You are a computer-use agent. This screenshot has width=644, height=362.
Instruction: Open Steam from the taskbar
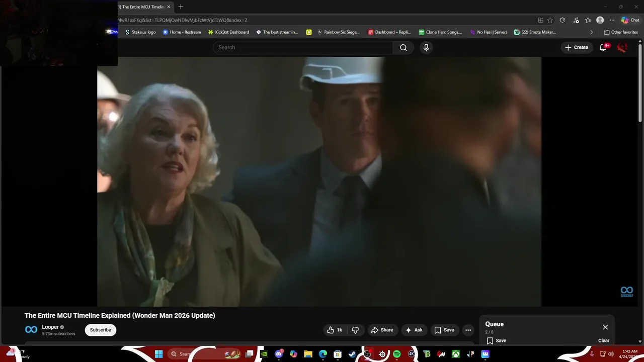[352, 354]
